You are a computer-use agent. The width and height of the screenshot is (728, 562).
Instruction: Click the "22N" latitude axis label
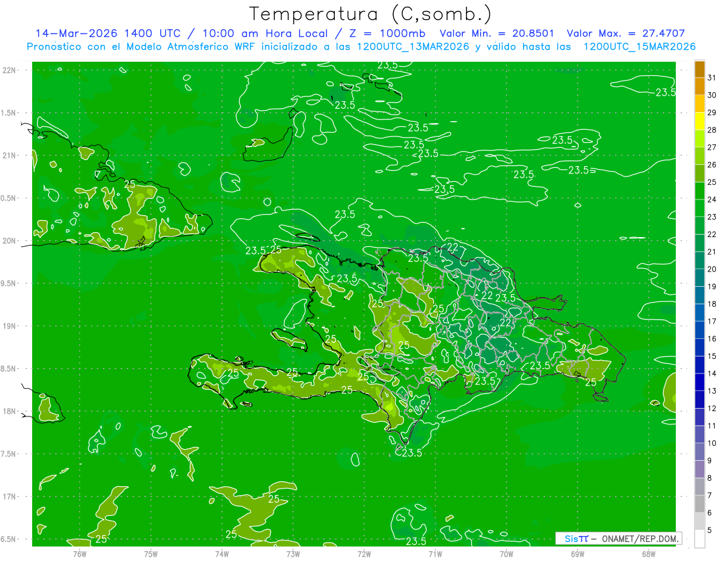9,70
